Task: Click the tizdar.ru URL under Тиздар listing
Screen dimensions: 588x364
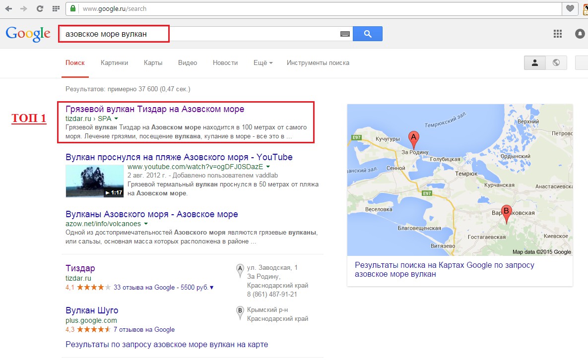Action: click(78, 278)
